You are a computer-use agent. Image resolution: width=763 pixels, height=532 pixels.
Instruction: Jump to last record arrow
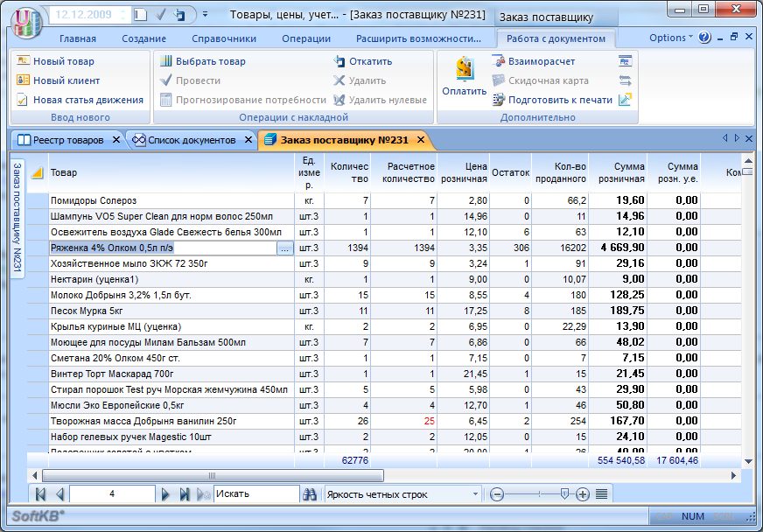(185, 494)
